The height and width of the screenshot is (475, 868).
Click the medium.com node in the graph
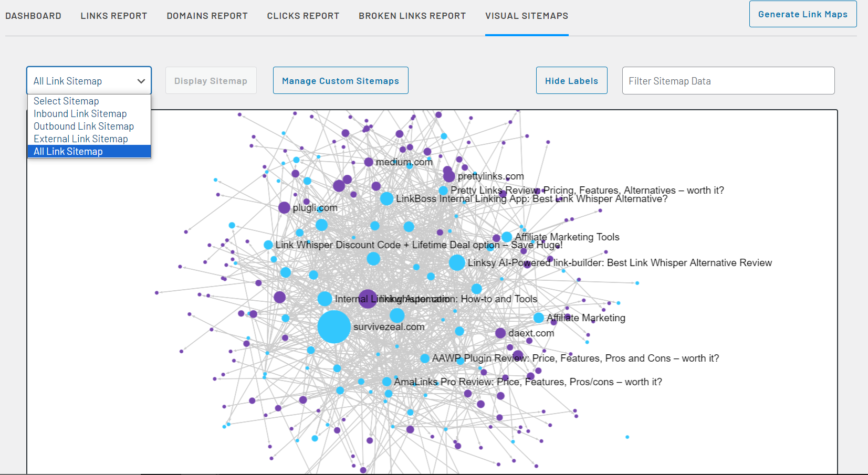[x=368, y=162]
